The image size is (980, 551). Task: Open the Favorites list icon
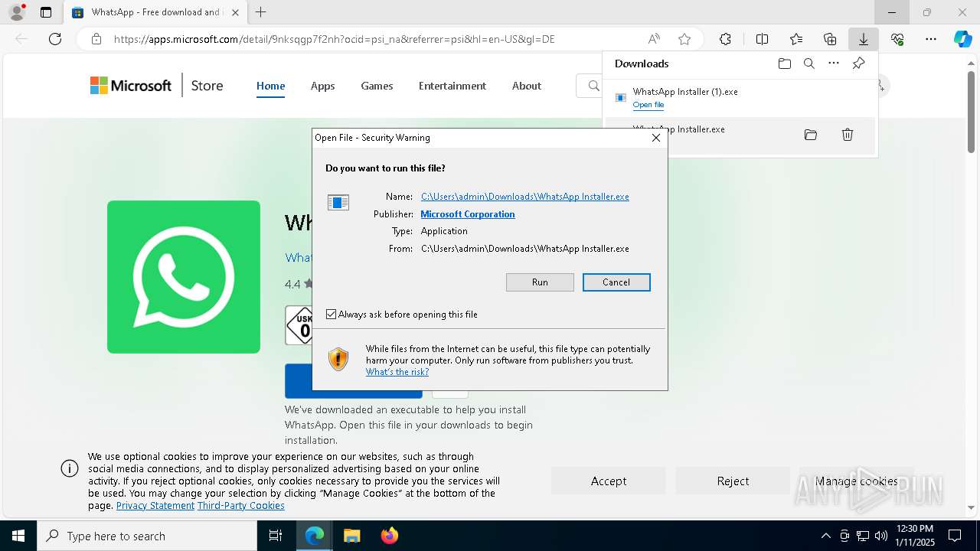[796, 39]
